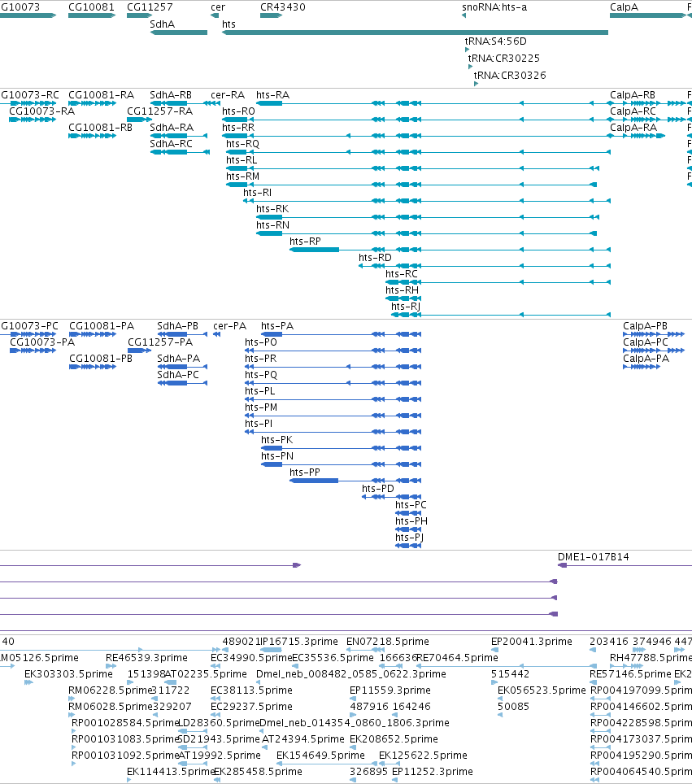Open the hts-PD protein label
The height and width of the screenshot is (784, 692).
click(x=377, y=489)
